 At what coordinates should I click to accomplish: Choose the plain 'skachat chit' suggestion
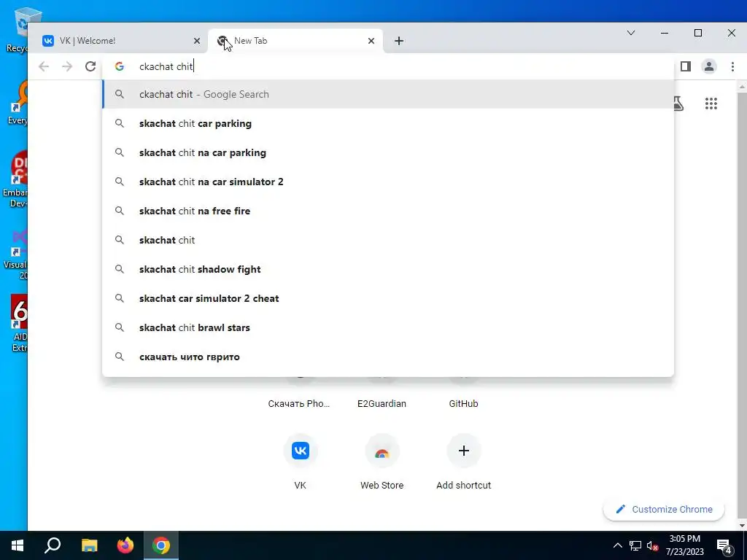point(388,240)
